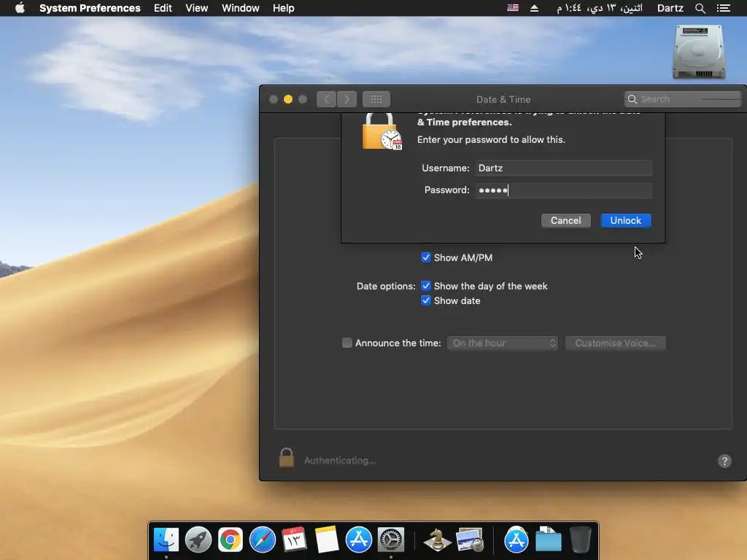Open Trash in the Dock
Image resolution: width=747 pixels, height=560 pixels.
point(580,540)
